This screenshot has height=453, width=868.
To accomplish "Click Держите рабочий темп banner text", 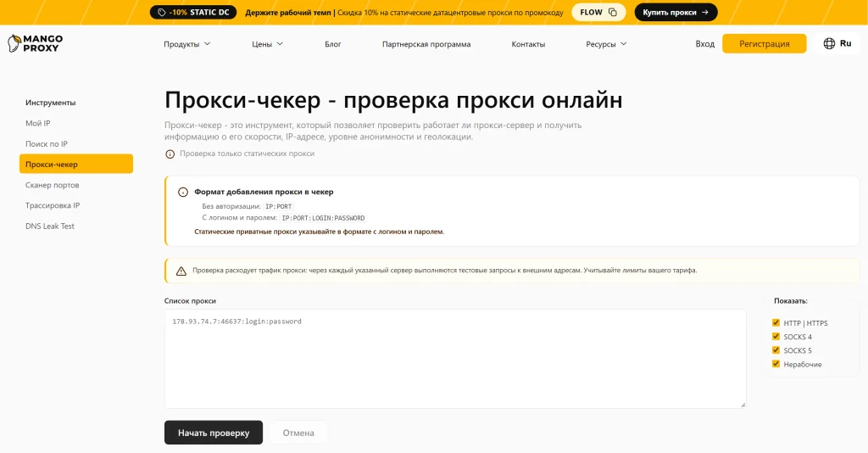I will pos(288,12).
